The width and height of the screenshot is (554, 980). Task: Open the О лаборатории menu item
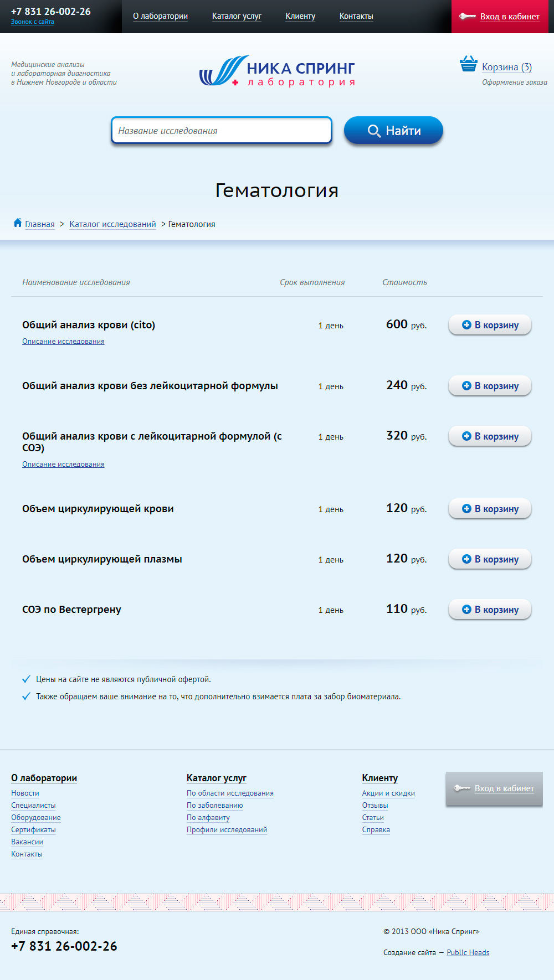pyautogui.click(x=160, y=17)
